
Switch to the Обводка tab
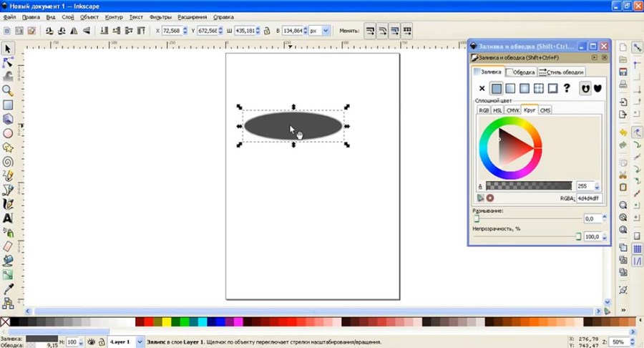[x=520, y=72]
